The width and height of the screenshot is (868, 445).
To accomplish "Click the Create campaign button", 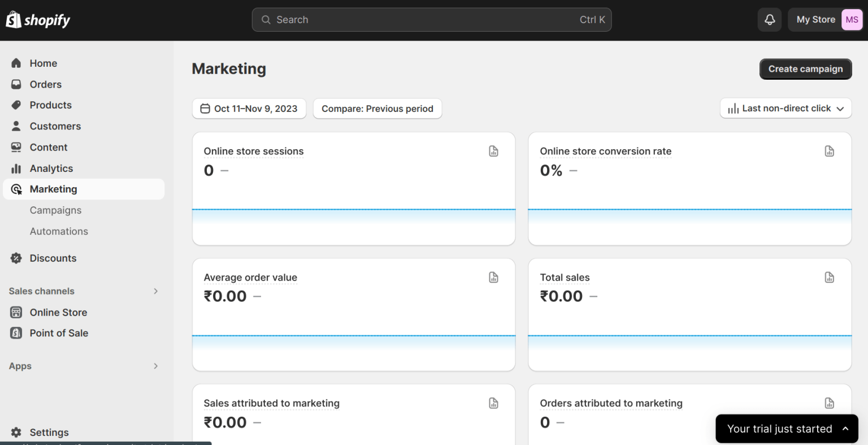I will (x=805, y=69).
